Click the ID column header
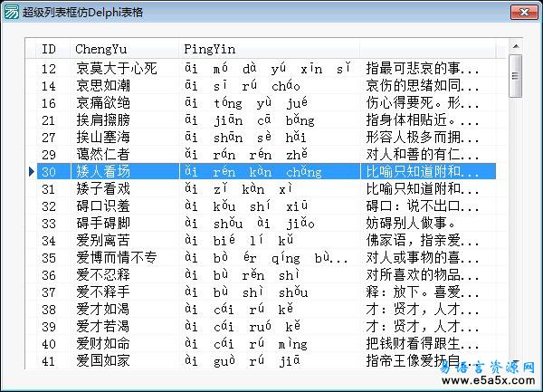543x392 pixels. click(50, 48)
